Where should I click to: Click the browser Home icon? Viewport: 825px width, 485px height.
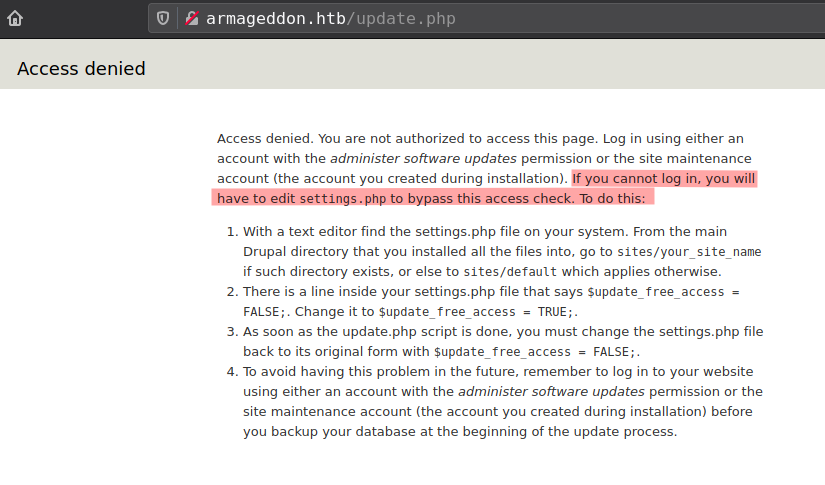point(15,18)
